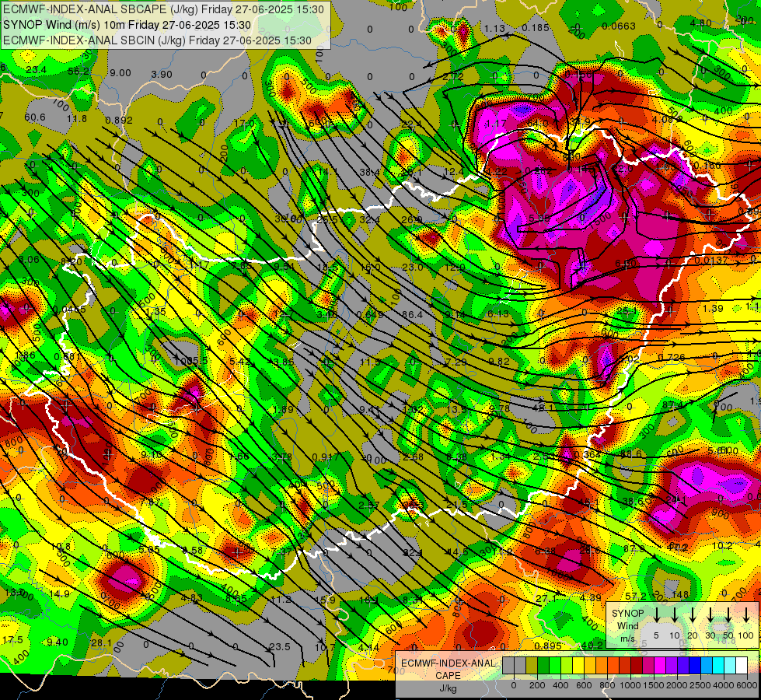Select the dark red swatch before 1500 tick
The height and width of the screenshot is (700, 761).
coord(637,665)
